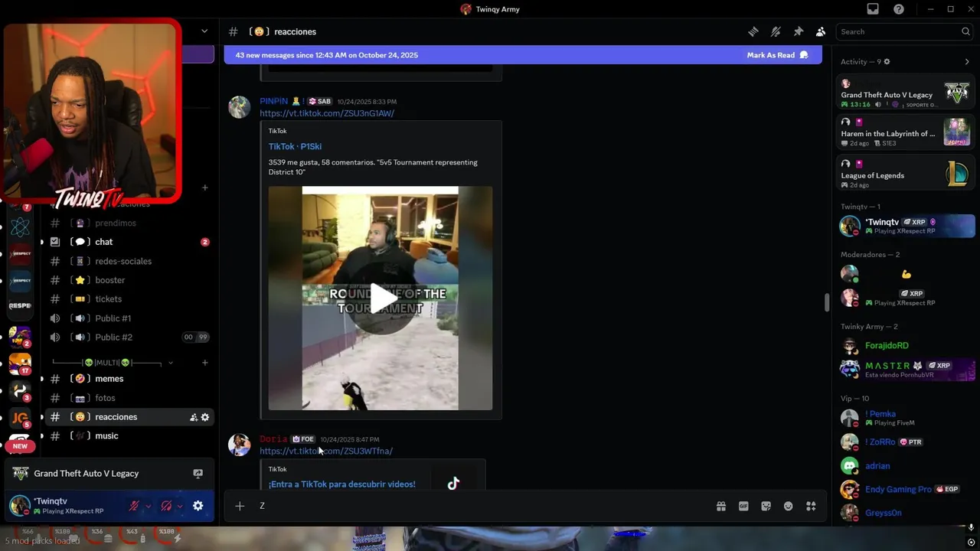
Task: Select the music channel
Action: click(x=127, y=436)
